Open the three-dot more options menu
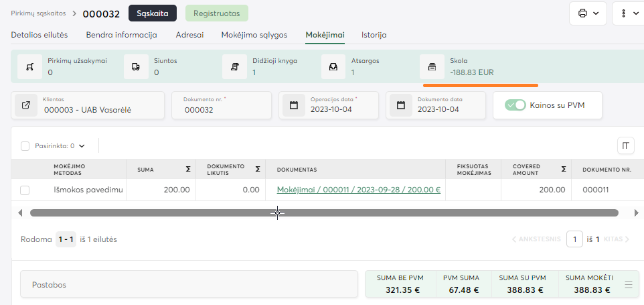Image resolution: width=644 pixels, height=305 pixels. pyautogui.click(x=628, y=13)
